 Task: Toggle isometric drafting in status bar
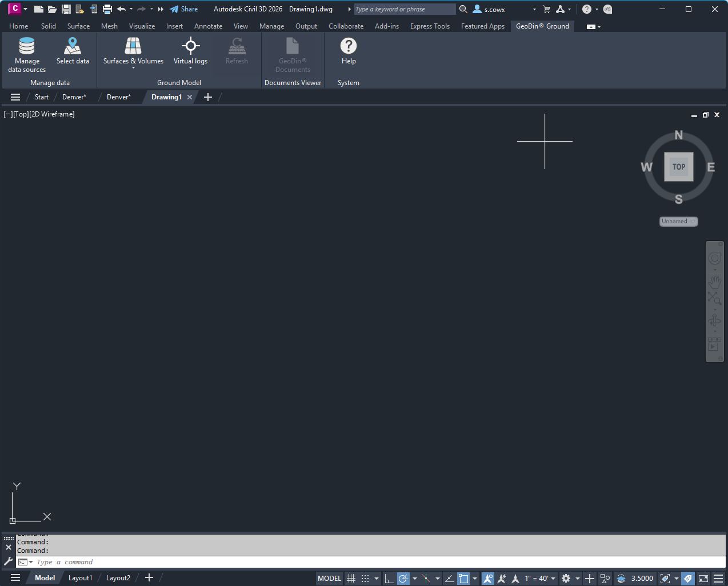point(426,579)
